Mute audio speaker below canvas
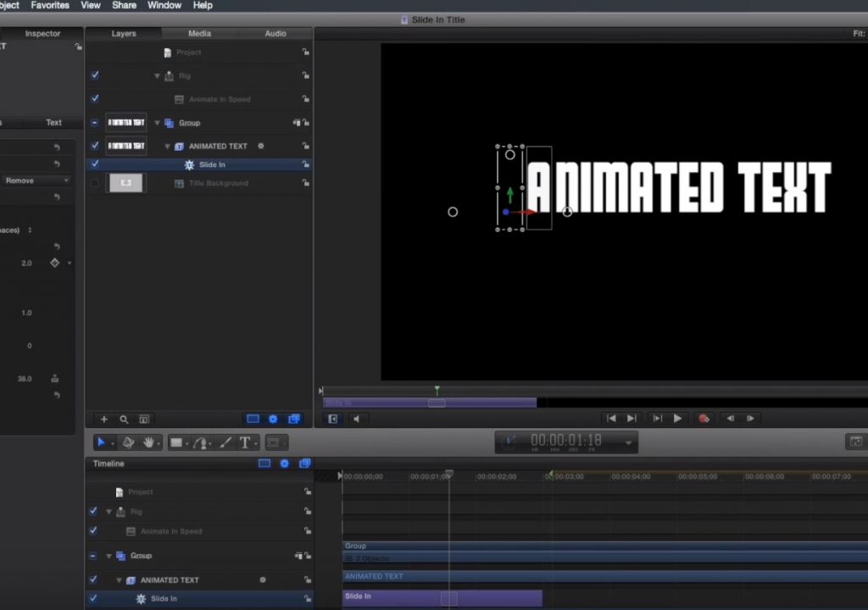 357,419
